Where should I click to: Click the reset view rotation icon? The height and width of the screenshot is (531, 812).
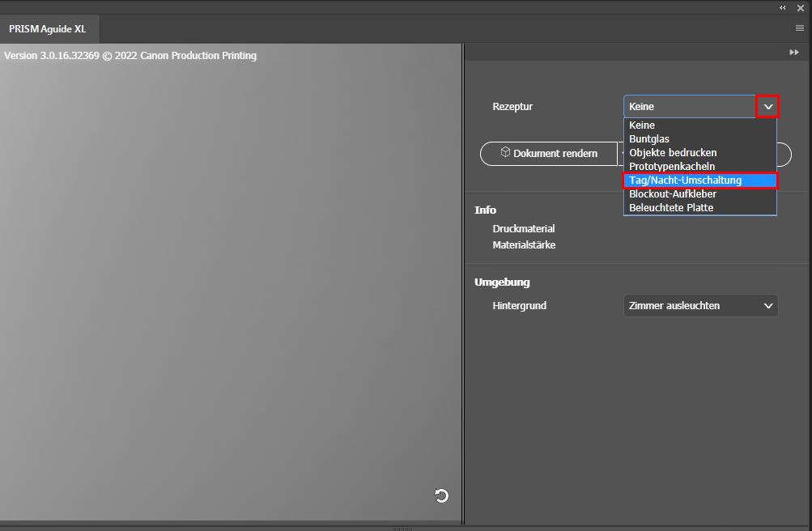pos(441,496)
